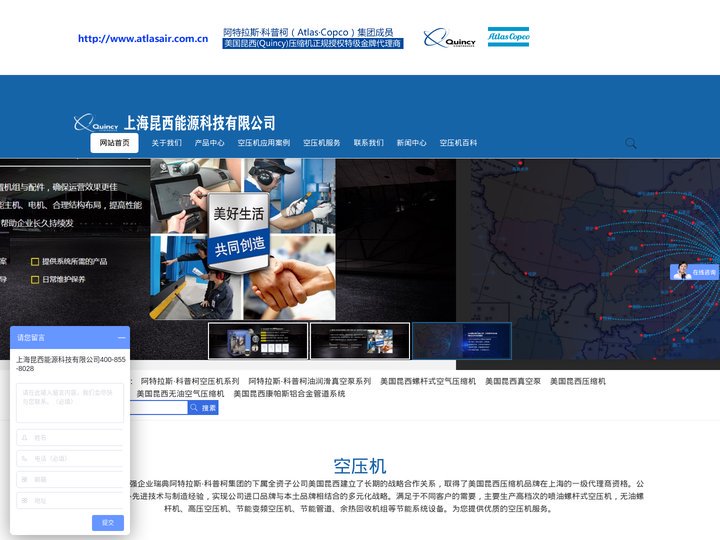This screenshot has height=540, width=720.
Task: Open the search icon in the navigation bar
Action: [631, 143]
